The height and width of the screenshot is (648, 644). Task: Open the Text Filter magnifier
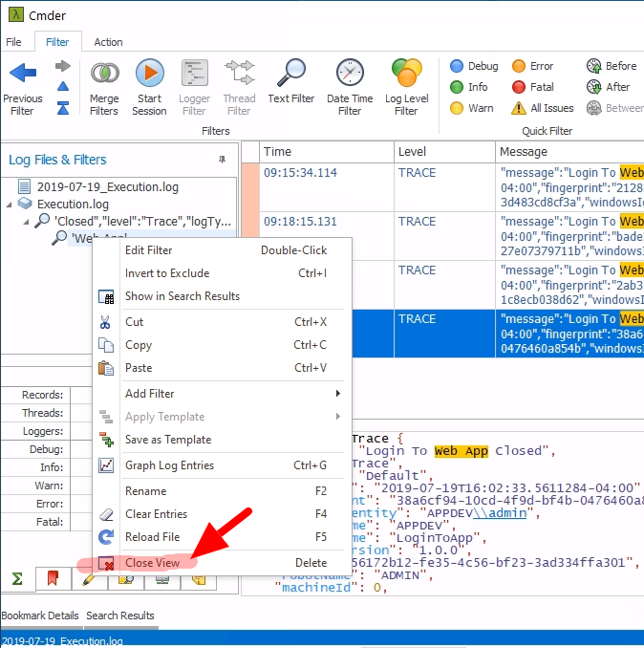(x=291, y=73)
